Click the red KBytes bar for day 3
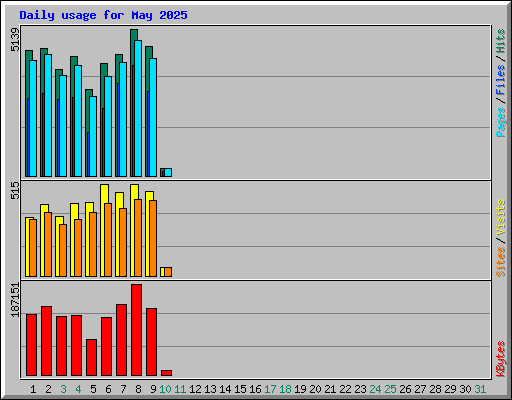Viewport: 512px width, 400px height. [x=61, y=346]
